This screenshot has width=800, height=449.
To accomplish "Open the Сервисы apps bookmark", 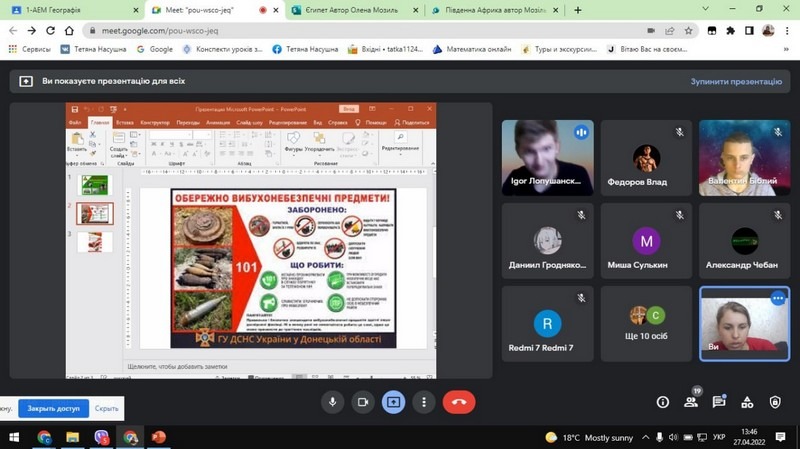I will point(30,49).
